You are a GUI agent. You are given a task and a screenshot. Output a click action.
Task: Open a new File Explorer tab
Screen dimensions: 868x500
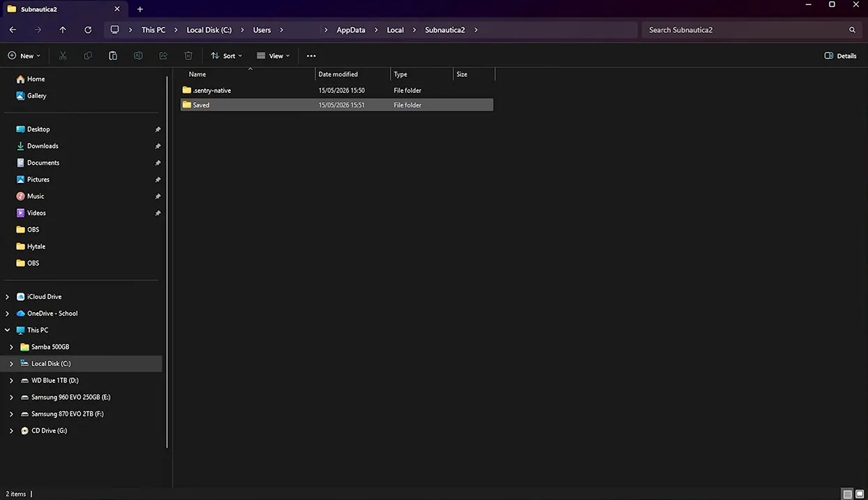pos(140,9)
